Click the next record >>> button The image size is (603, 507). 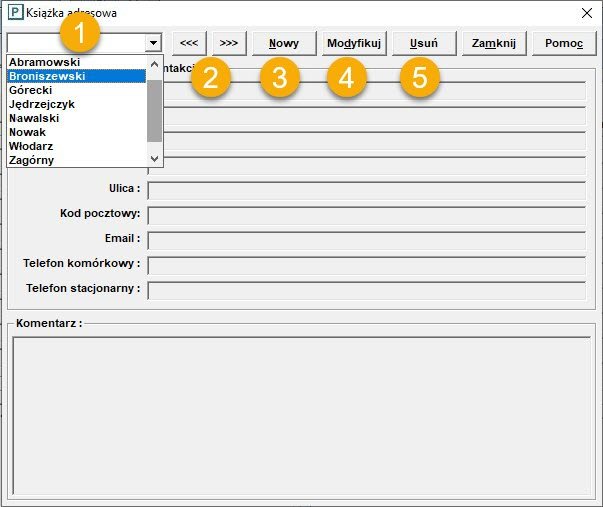tap(229, 43)
